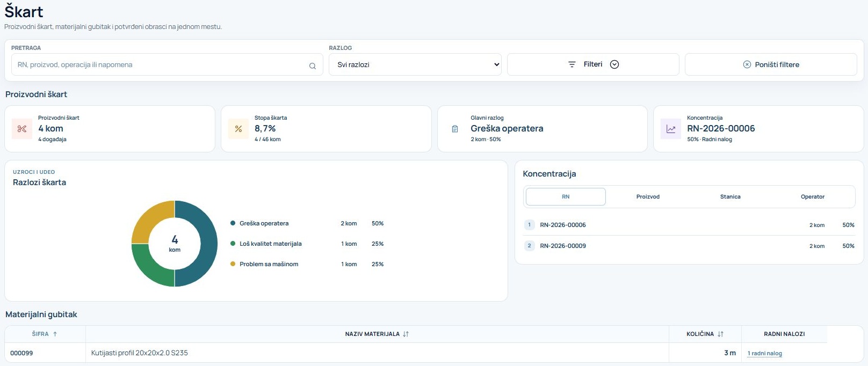868x366 pixels.
Task: Click the scissors icon on Proizvodni škart card
Action: point(22,129)
